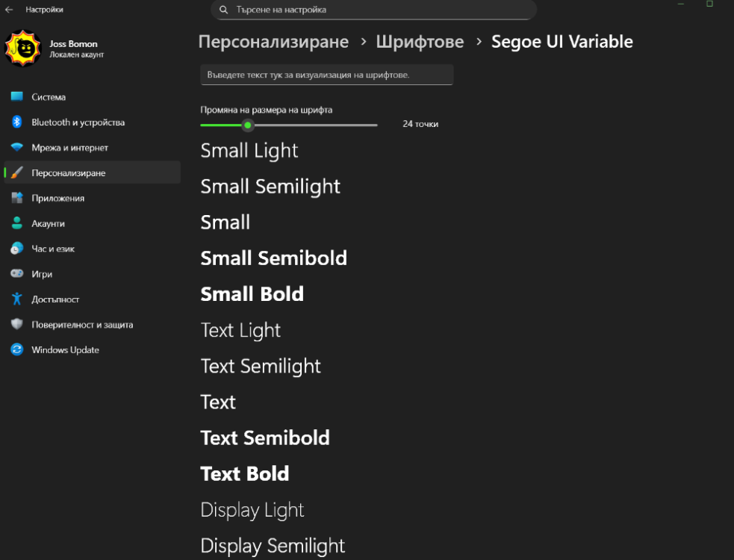Click the back arrow in Settings
734x560 pixels.
[x=9, y=10]
